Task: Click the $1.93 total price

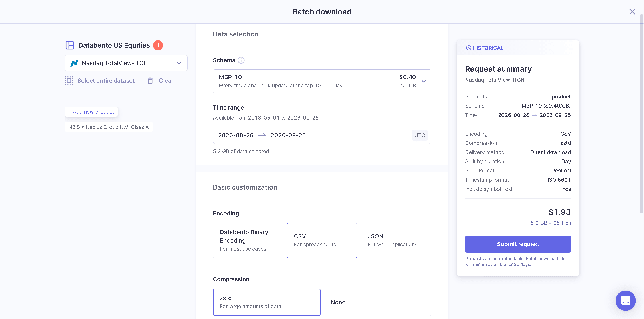Action: pos(559,212)
